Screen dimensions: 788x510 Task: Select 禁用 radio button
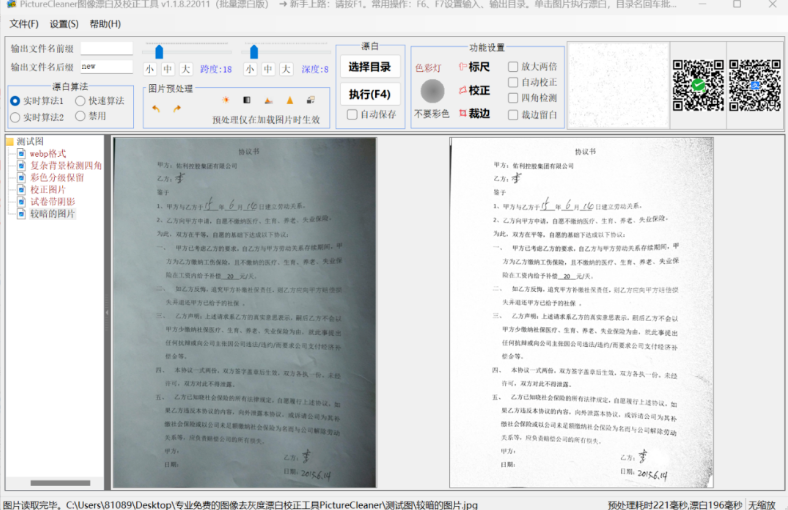point(80,116)
